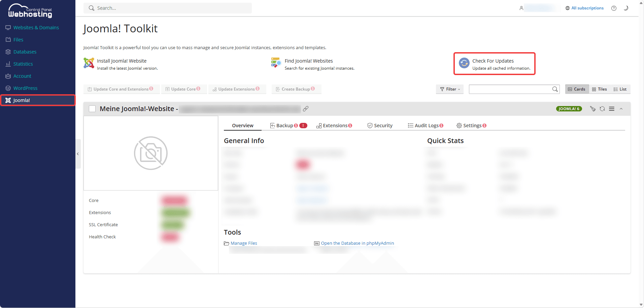The image size is (644, 308).
Task: Switch to Tiles view
Action: (x=599, y=89)
